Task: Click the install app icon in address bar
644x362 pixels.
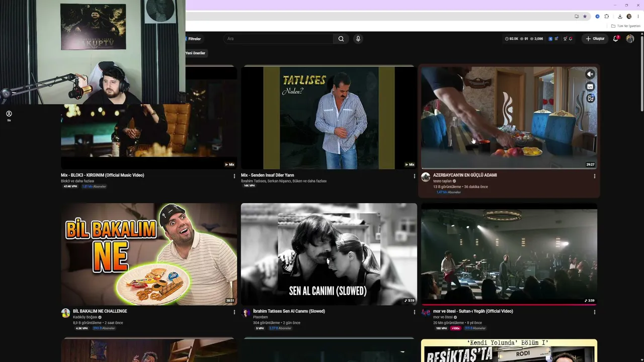Action: coord(577,17)
